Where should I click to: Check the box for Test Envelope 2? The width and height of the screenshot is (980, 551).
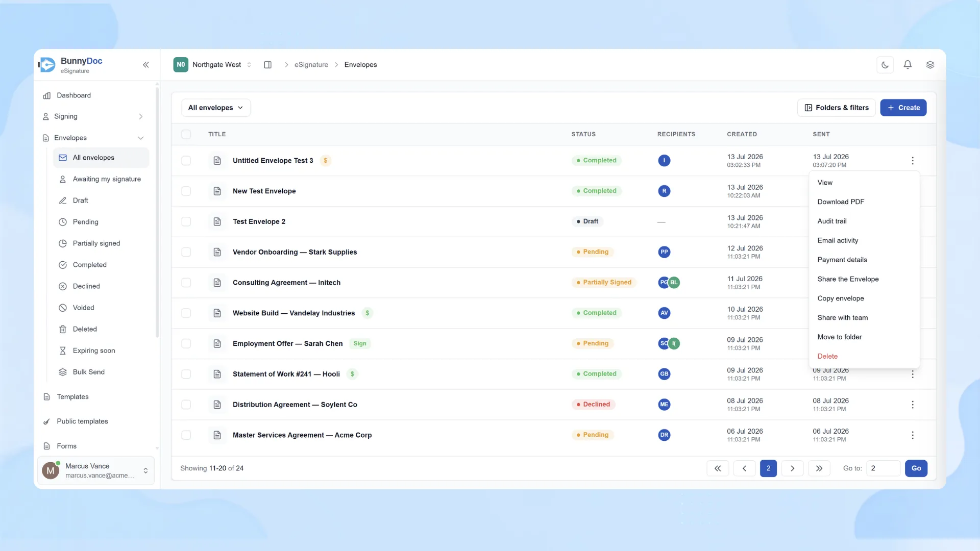pos(186,221)
